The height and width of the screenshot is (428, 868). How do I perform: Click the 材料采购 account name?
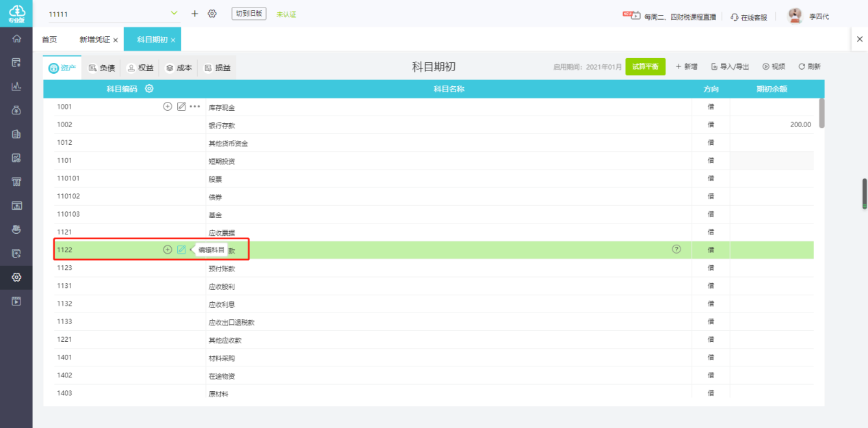click(222, 358)
